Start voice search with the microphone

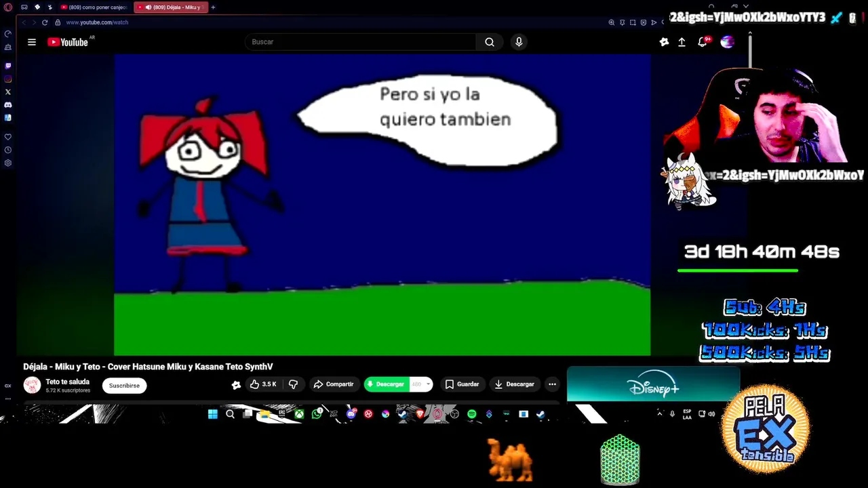519,42
